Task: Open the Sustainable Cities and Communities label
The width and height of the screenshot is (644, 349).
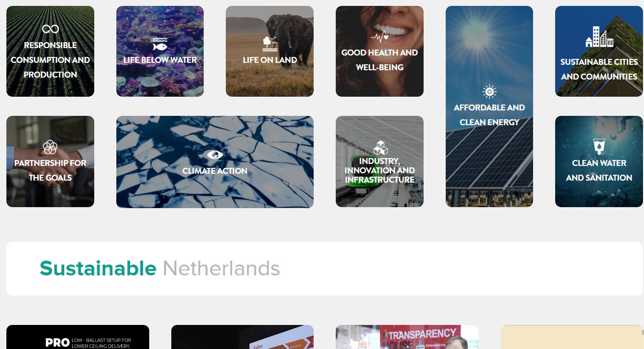Action: (599, 69)
